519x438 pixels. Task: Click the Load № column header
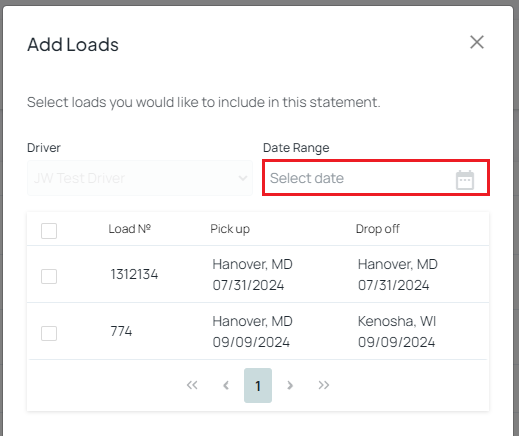130,229
